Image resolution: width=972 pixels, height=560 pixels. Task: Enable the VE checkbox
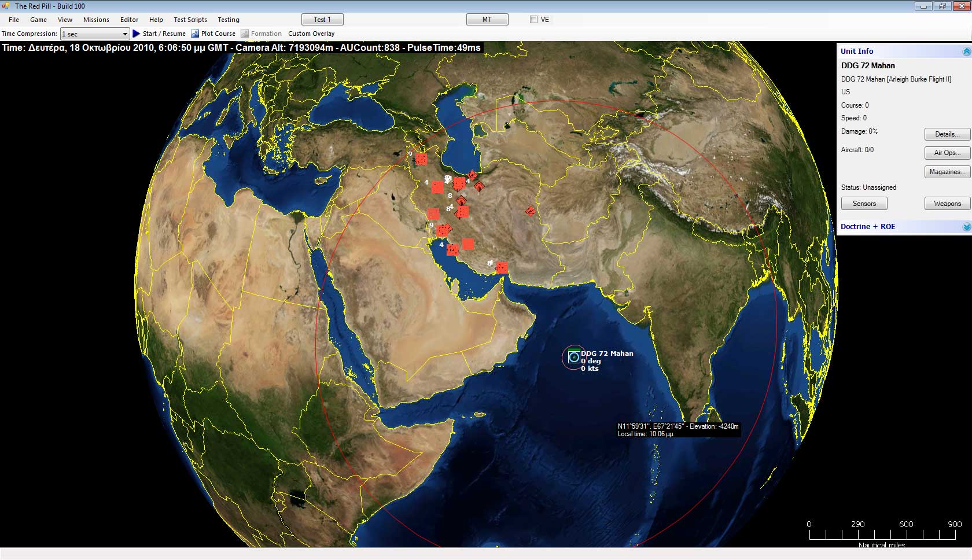[533, 20]
